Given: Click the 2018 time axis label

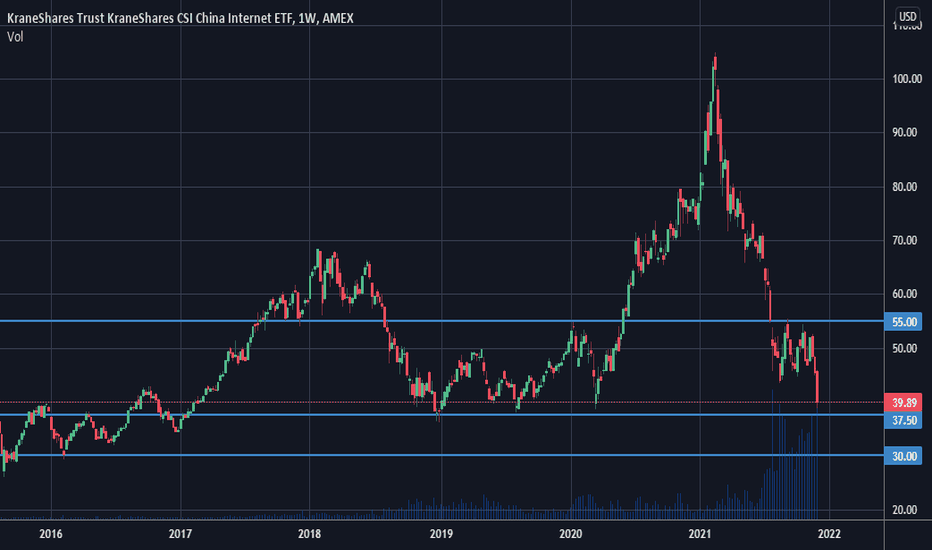Looking at the screenshot, I should coord(310,534).
